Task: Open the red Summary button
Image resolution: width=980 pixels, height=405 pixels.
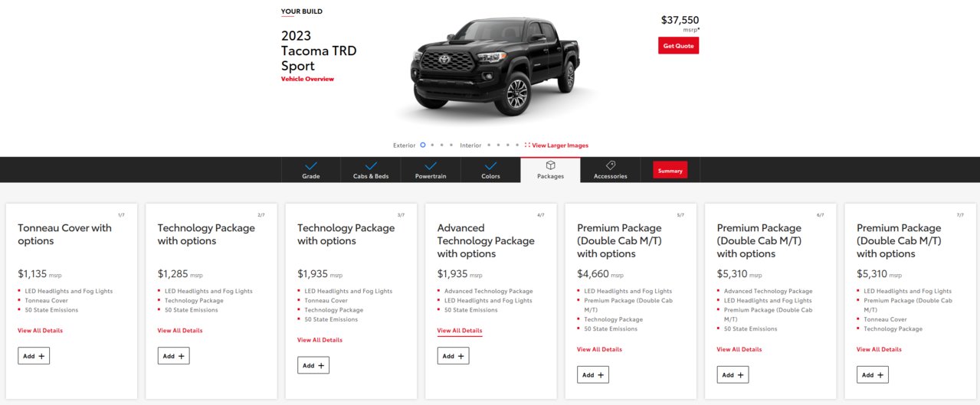Action: (670, 170)
